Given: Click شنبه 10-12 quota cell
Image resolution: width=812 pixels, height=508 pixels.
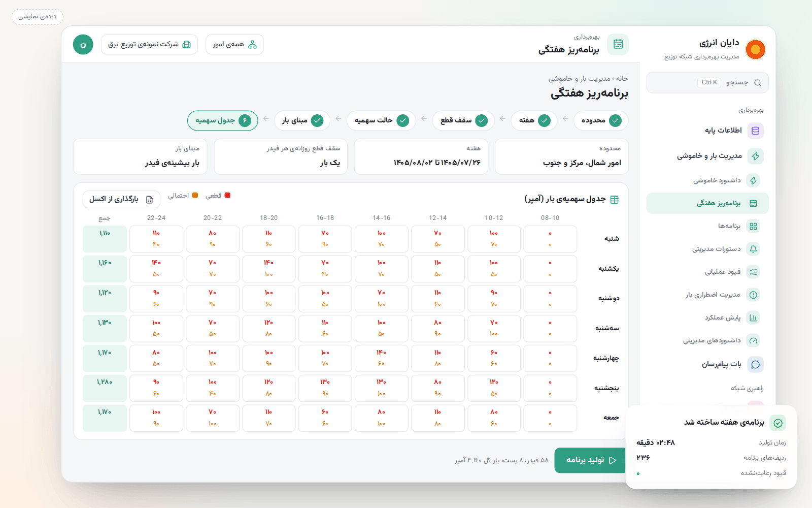Looking at the screenshot, I should click(494, 239).
